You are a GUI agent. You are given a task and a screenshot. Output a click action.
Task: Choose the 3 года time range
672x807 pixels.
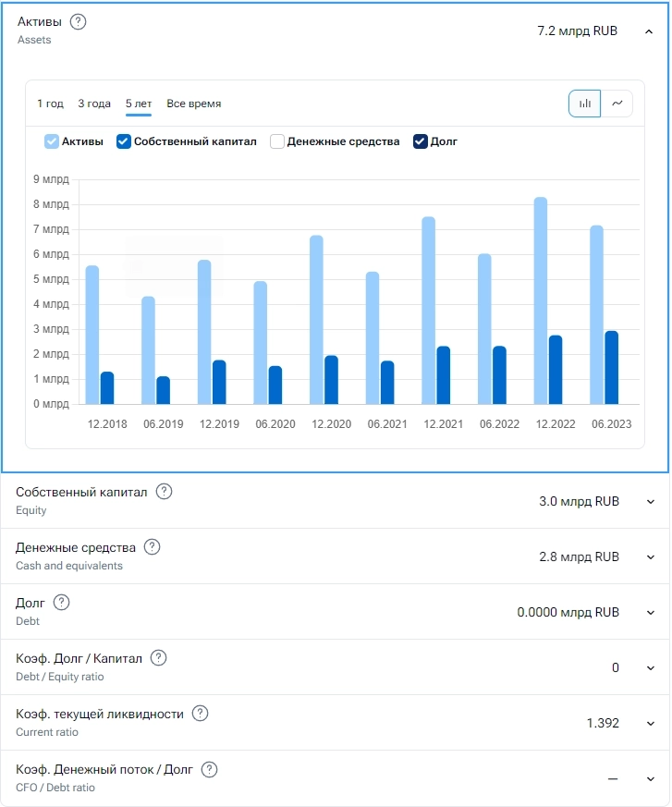click(94, 104)
